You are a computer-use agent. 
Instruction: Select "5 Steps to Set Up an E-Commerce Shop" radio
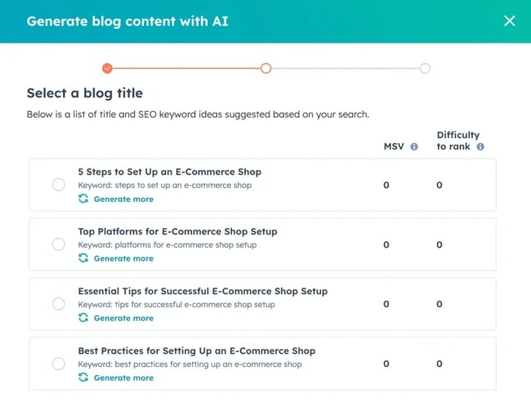point(59,185)
